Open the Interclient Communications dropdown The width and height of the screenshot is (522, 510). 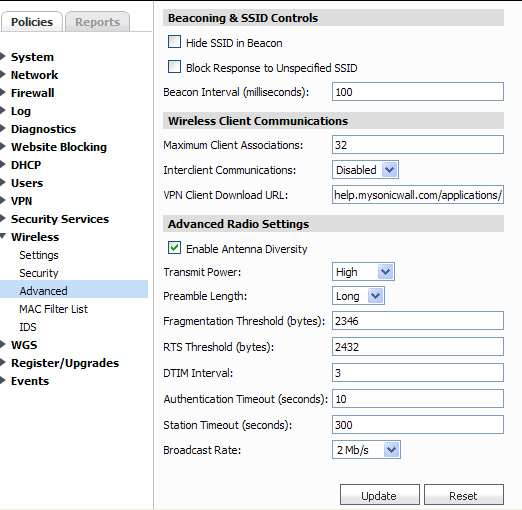tap(365, 170)
